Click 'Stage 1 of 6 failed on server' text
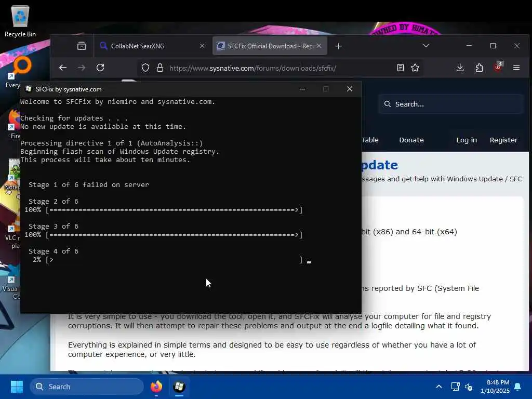 (x=89, y=185)
